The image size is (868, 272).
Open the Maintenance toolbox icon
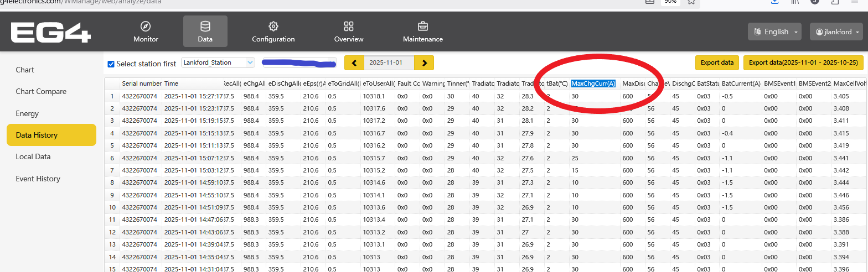(422, 27)
